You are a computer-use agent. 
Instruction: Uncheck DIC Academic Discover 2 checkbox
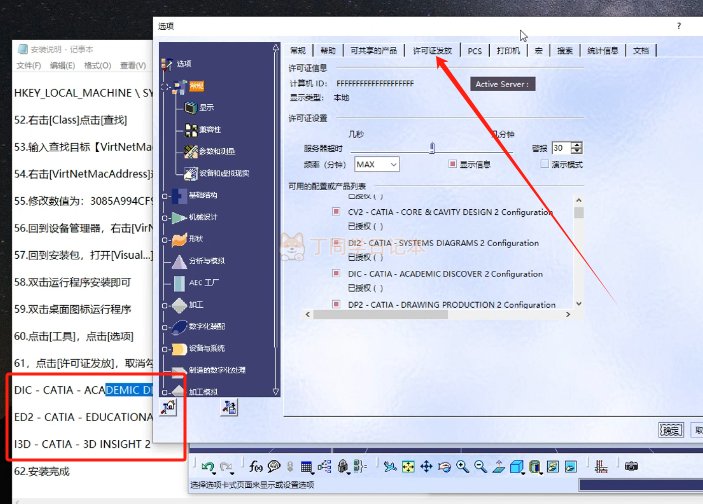(x=336, y=273)
